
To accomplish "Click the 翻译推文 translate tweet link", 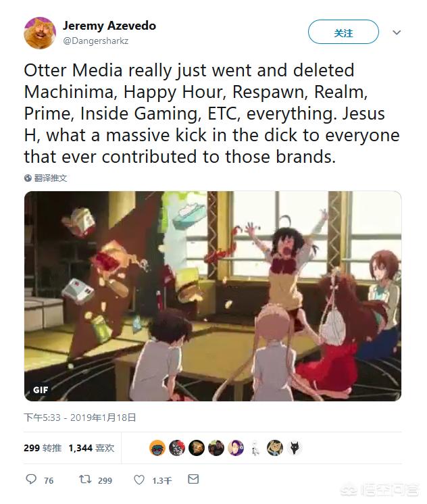I will 51,178.
